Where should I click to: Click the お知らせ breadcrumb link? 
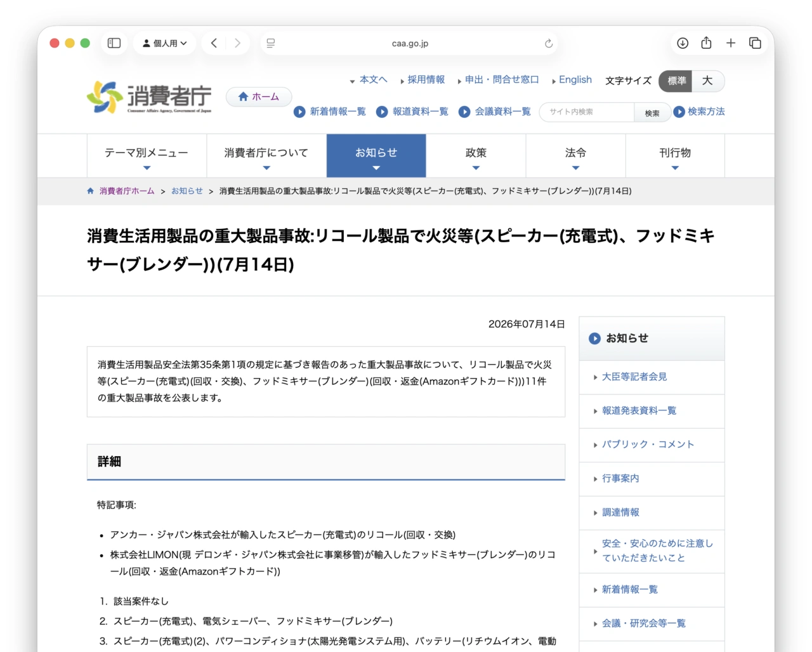187,191
